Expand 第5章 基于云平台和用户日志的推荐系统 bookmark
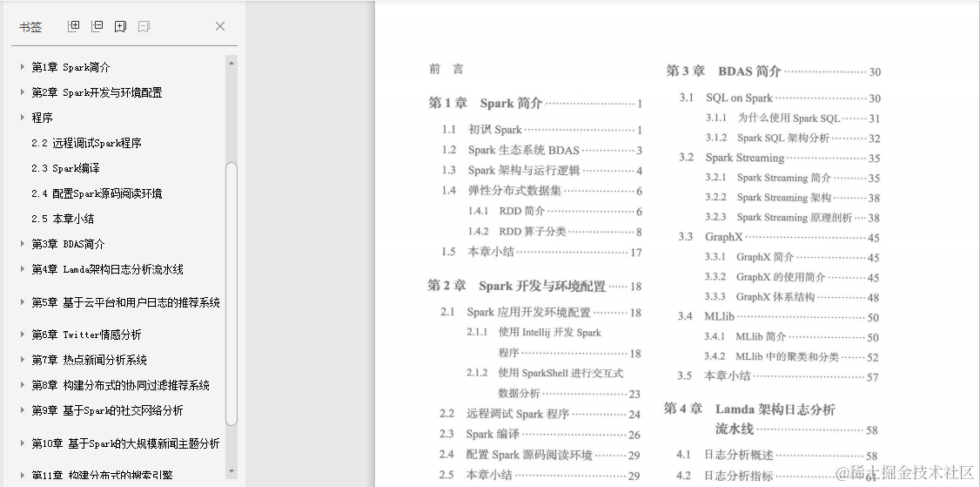Image resolution: width=980 pixels, height=487 pixels. [x=22, y=302]
